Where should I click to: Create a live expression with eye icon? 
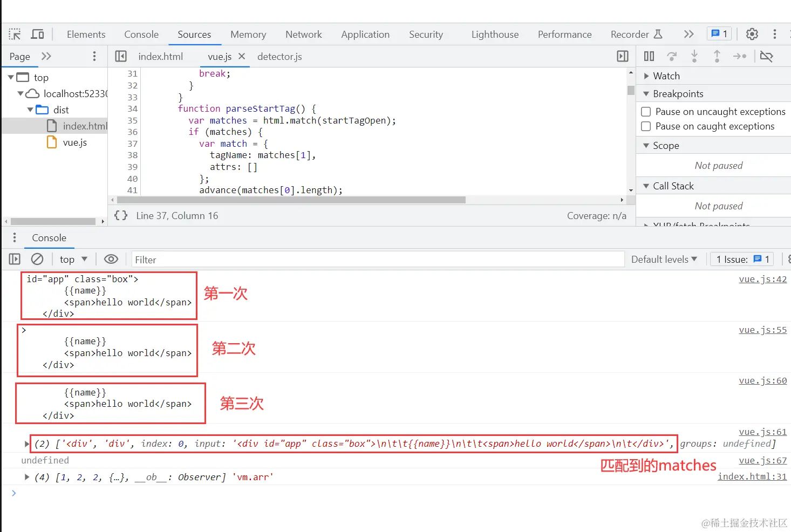(111, 260)
